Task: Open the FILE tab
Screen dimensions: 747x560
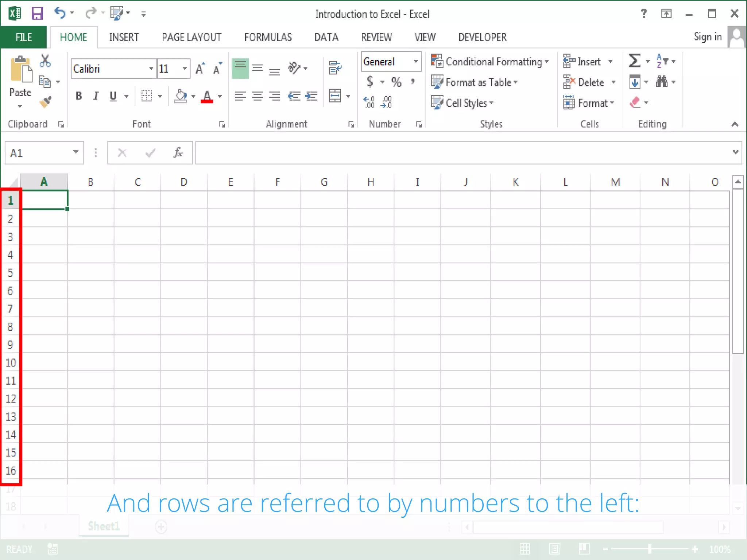Action: tap(23, 37)
